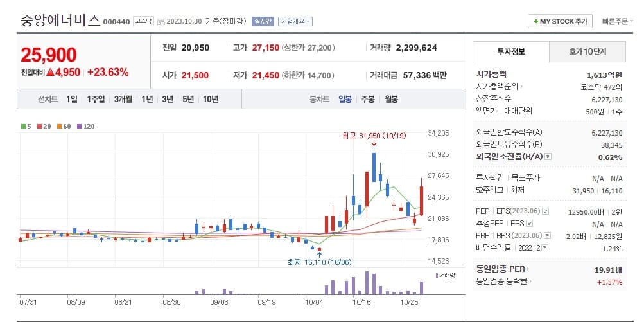Image resolution: width=644 pixels, height=322 pixels.
Task: Click the purple 120-day moving average legend
Action: (85, 126)
